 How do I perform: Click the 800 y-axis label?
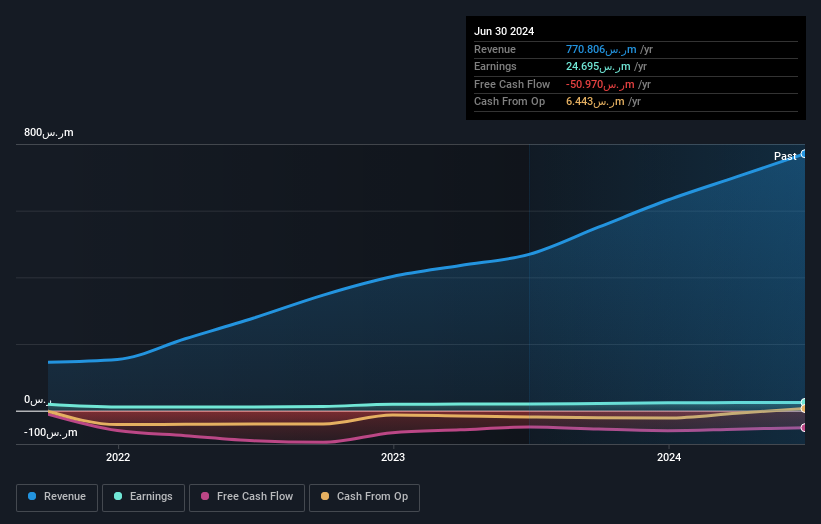pos(49,132)
